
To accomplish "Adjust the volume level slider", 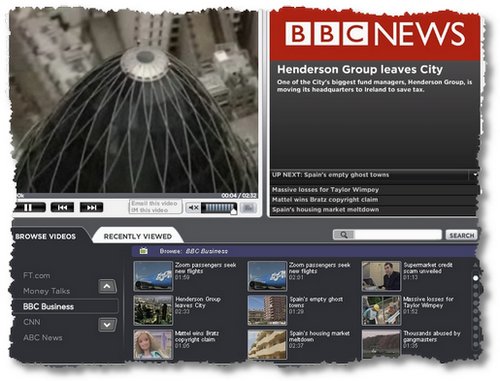I will click(219, 208).
